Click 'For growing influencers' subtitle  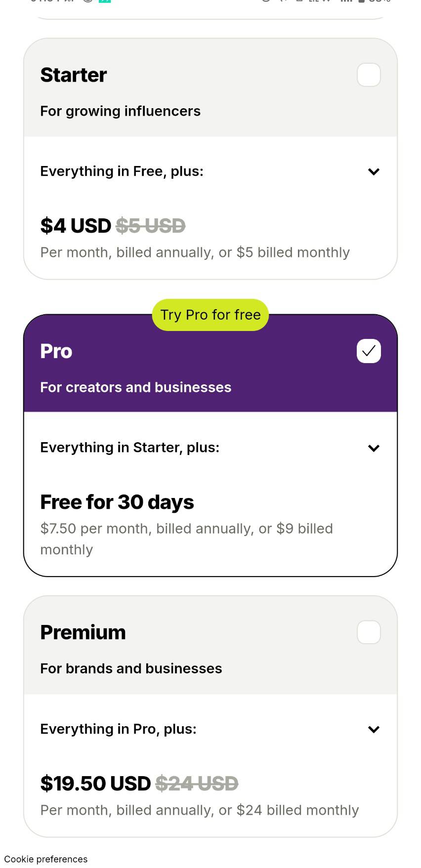pos(120,111)
